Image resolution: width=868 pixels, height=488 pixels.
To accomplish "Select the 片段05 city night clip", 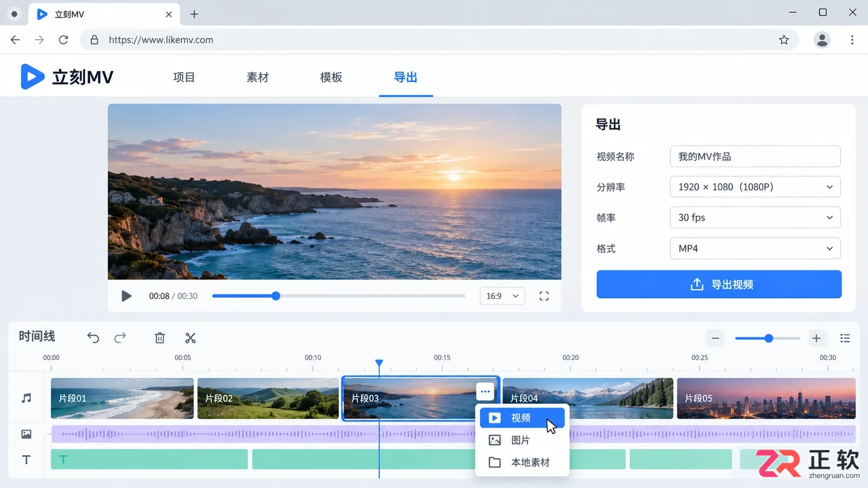I will point(766,398).
